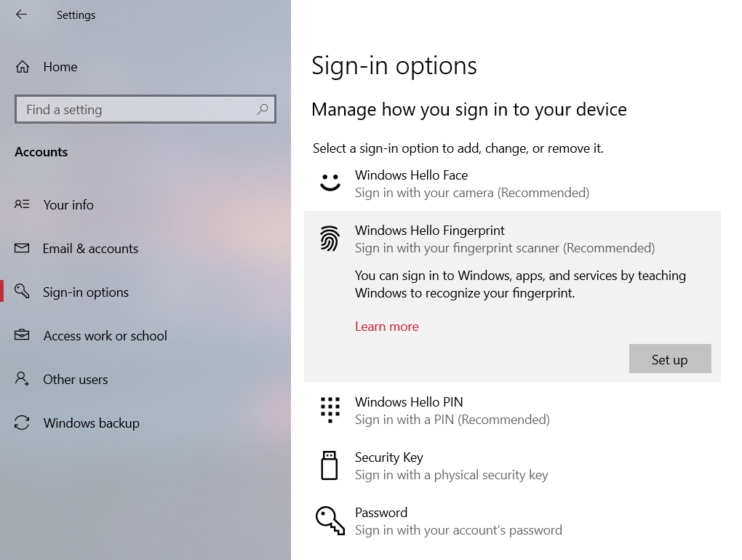The image size is (742, 560).
Task: Click "Sign in with a PIN (Recommended)" text
Action: tap(452, 420)
